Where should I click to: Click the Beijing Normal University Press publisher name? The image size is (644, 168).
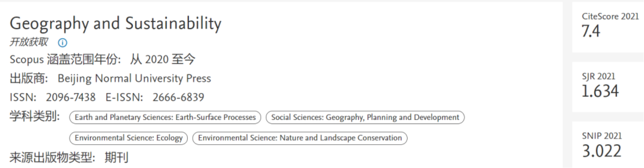(x=134, y=78)
